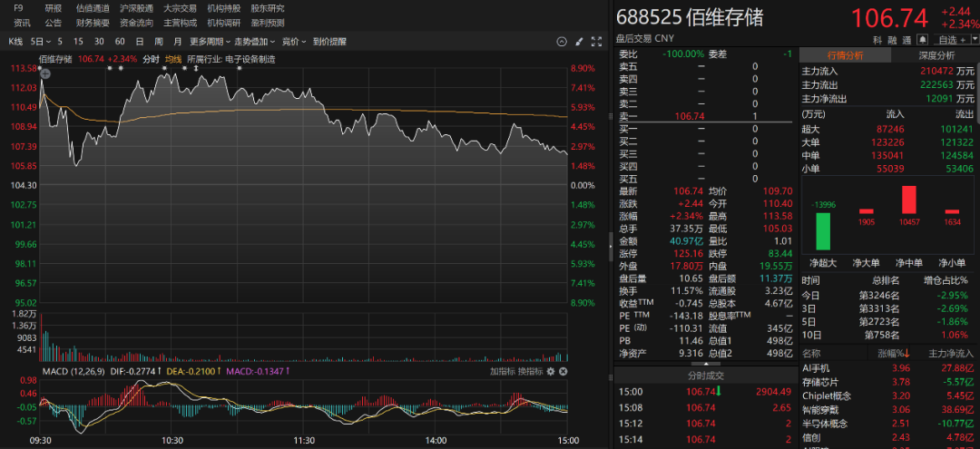The width and height of the screenshot is (980, 449).
Task: Select the 智能穿戴 concept row
Action: coord(888,410)
